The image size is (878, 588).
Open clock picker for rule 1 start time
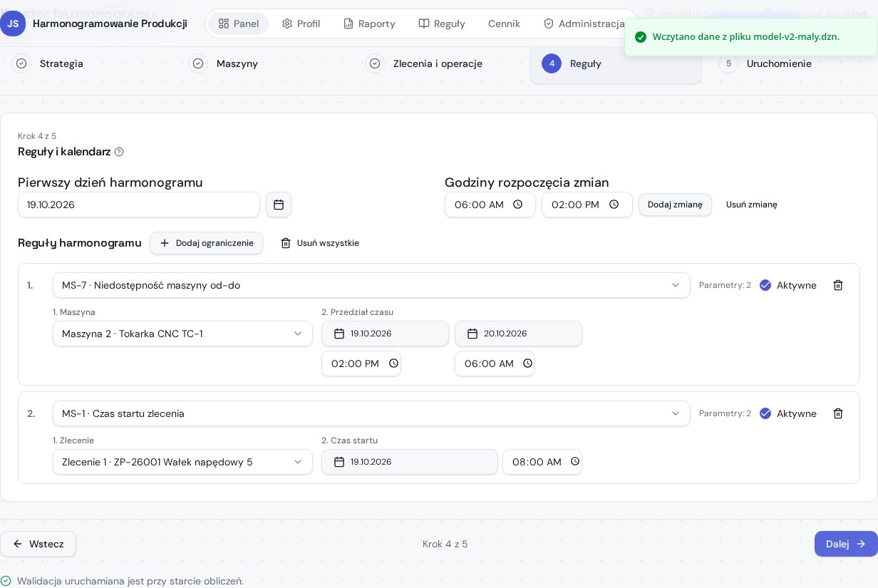point(393,363)
